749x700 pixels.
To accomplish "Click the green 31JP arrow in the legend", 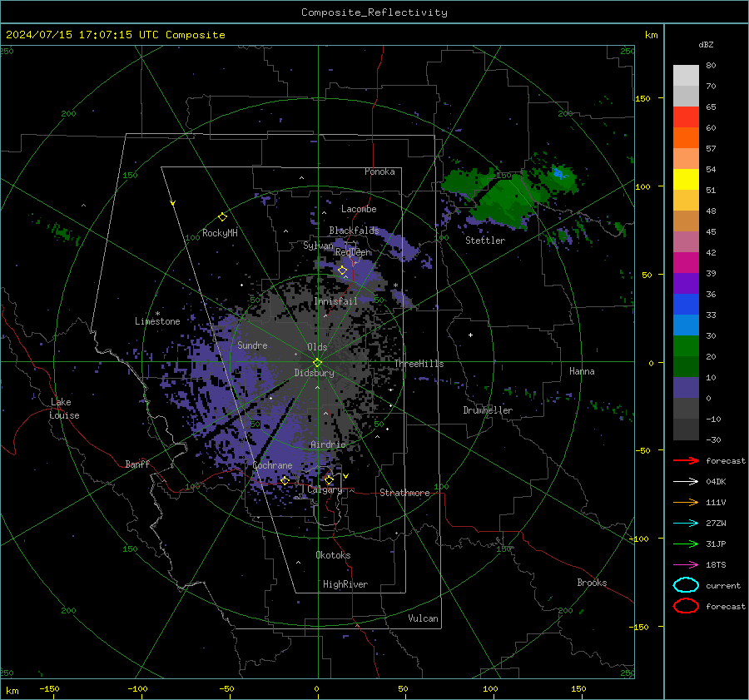I will pyautogui.click(x=686, y=544).
